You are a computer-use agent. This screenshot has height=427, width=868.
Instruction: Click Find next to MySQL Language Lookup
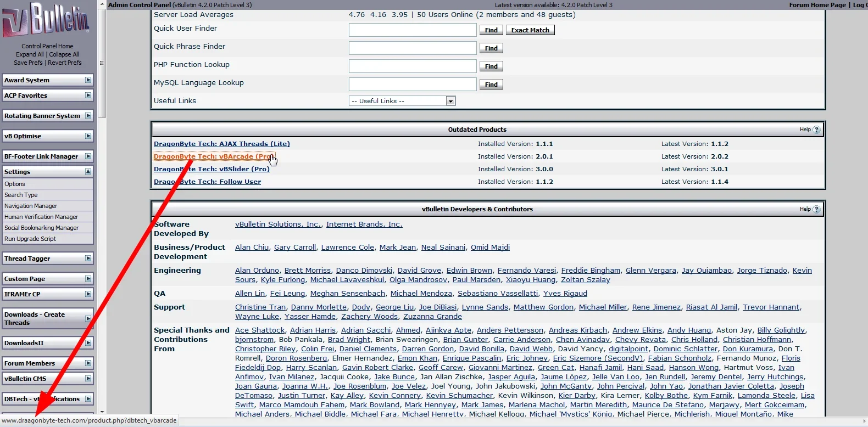(x=491, y=85)
